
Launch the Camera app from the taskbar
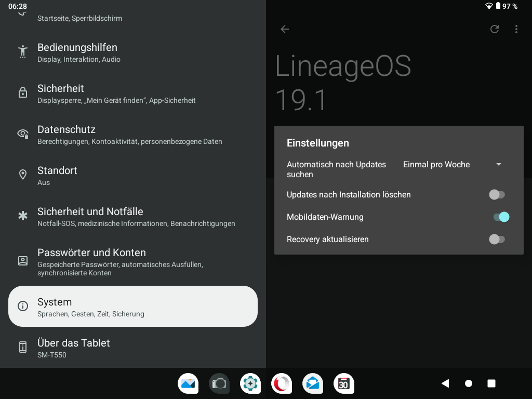[x=219, y=383]
